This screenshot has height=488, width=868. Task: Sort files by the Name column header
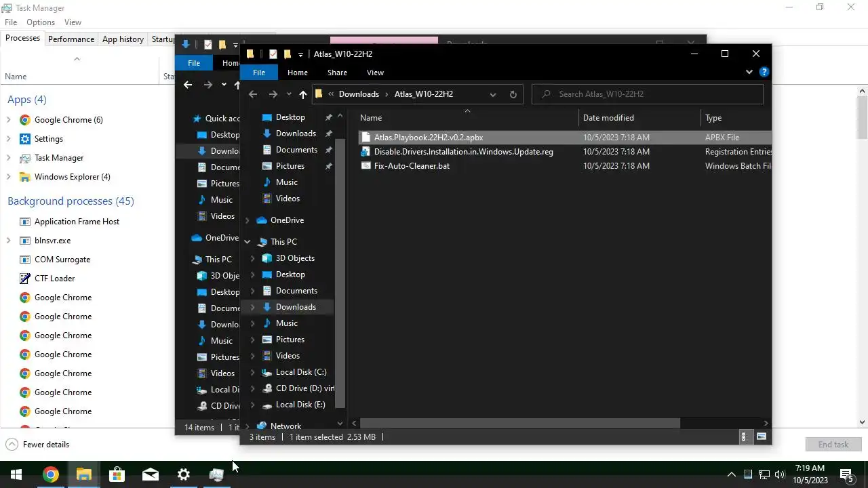click(x=468, y=118)
